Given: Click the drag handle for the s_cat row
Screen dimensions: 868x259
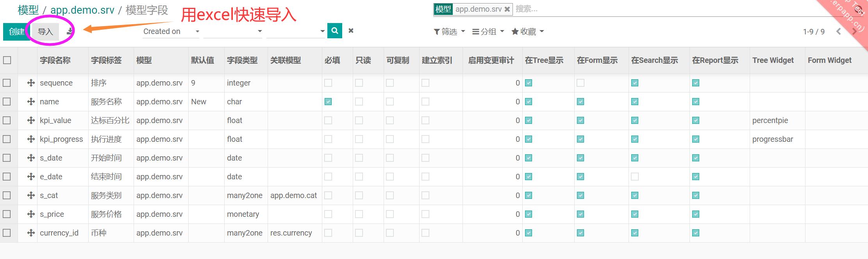Looking at the screenshot, I should pos(31,195).
